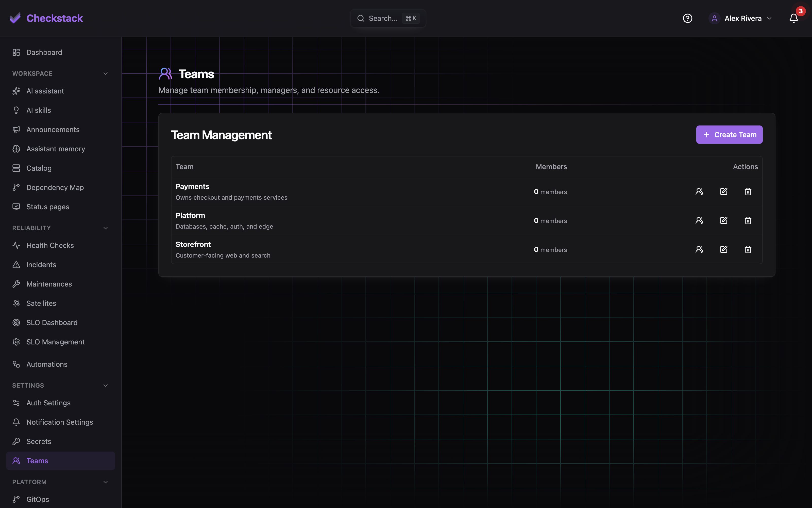Open SLO Management from the sidebar
The height and width of the screenshot is (508, 812).
(x=61, y=342)
